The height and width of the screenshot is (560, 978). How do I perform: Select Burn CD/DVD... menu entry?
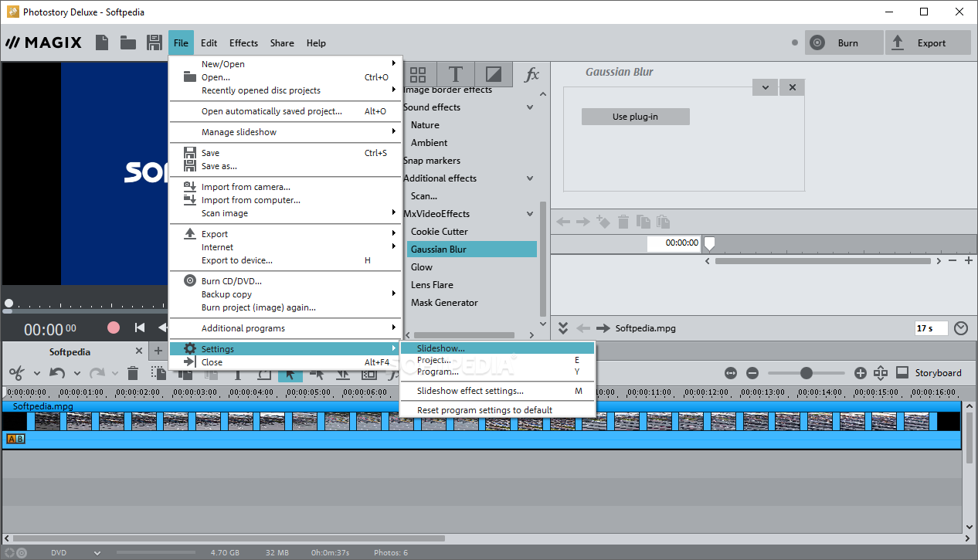[286, 281]
